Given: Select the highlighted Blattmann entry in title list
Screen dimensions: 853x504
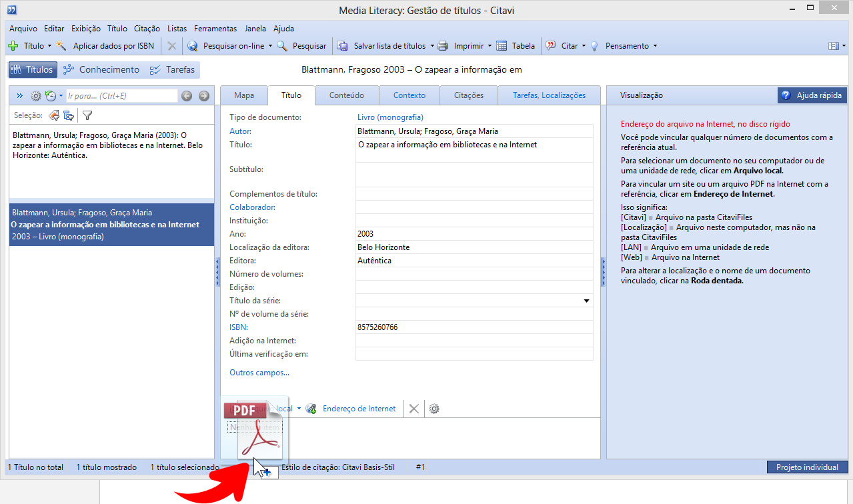Looking at the screenshot, I should [111, 225].
